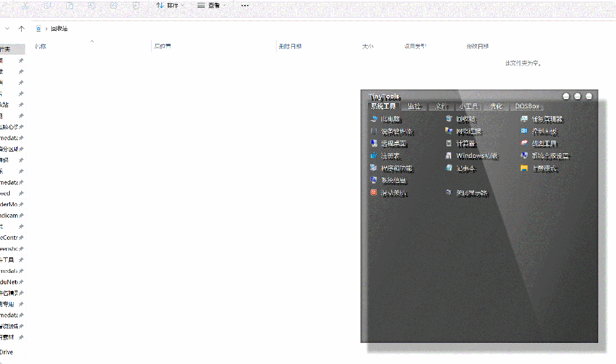Viewport: 616px width, 364px height.
Task: Launch 截图工具 from TinyTools
Action: (539, 144)
